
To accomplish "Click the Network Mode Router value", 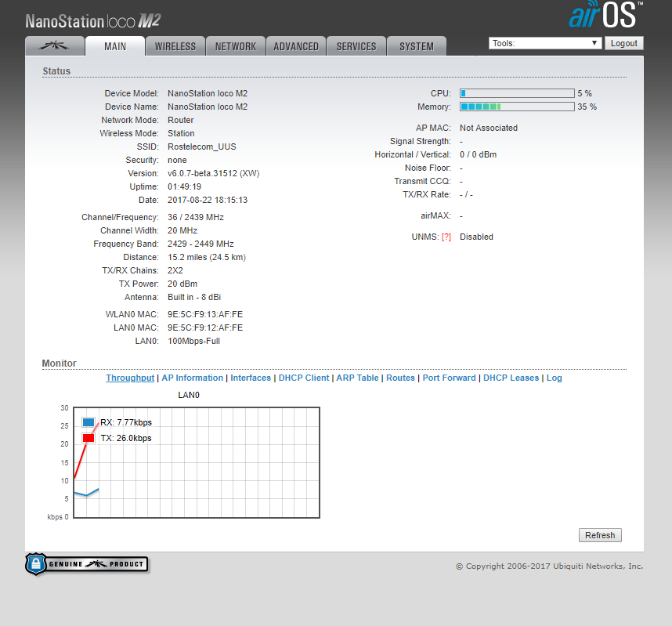I will [x=180, y=120].
